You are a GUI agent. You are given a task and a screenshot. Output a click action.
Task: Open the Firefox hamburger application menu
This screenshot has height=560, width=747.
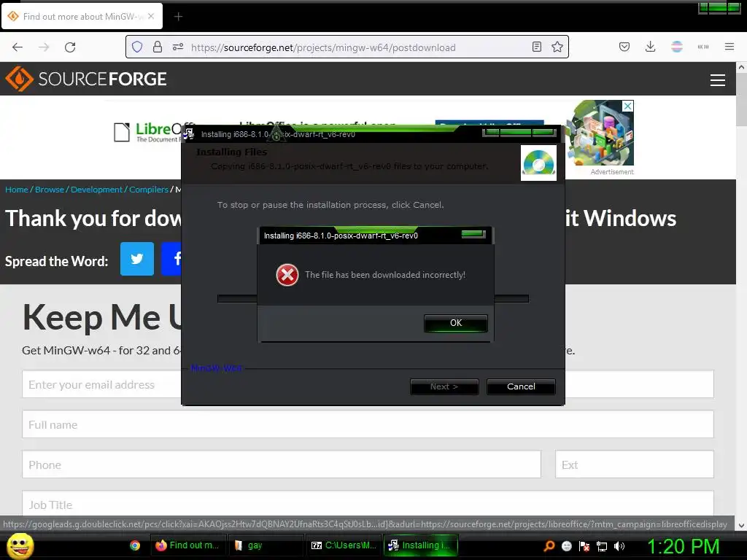click(729, 47)
